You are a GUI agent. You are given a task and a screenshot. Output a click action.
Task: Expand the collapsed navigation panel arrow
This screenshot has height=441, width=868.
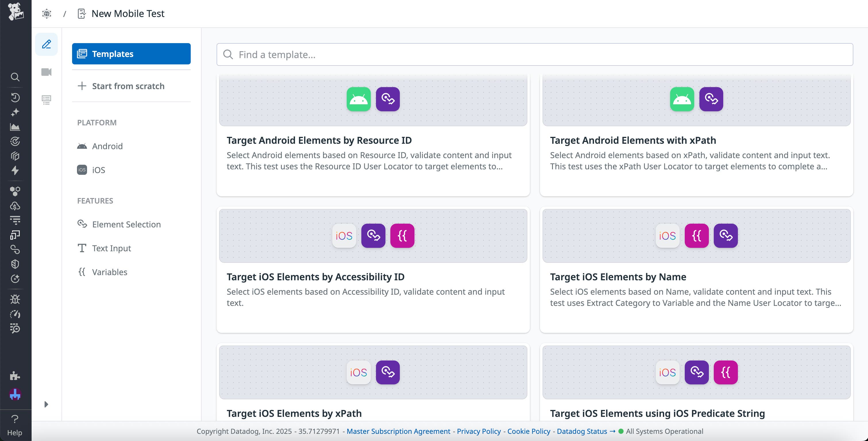click(47, 404)
